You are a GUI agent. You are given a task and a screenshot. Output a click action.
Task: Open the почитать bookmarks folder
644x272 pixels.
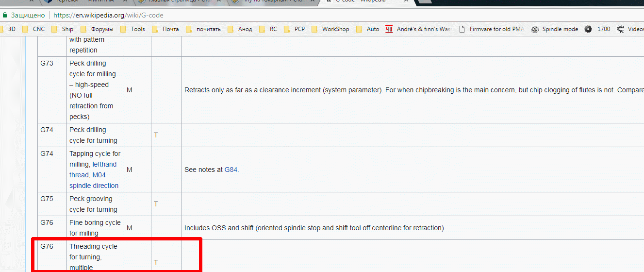click(203, 29)
